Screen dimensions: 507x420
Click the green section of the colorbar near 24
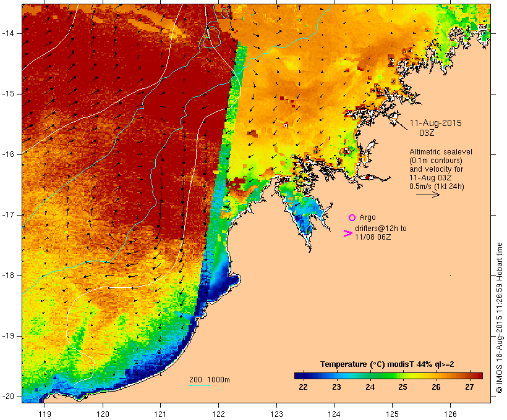coord(370,376)
